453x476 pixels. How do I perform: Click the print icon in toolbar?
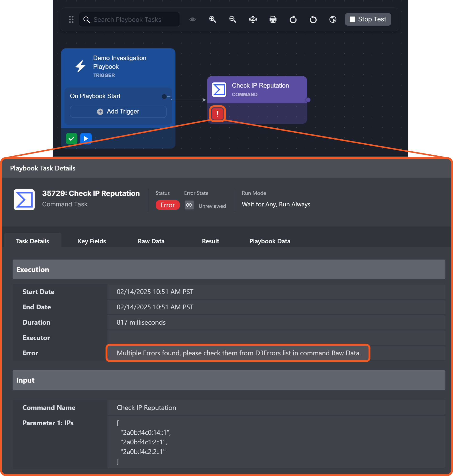point(273,19)
